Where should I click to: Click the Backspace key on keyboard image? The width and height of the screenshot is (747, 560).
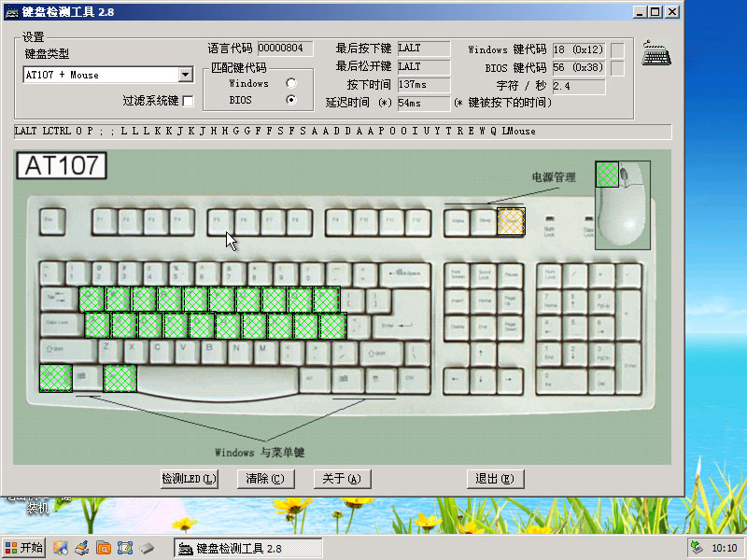click(405, 274)
